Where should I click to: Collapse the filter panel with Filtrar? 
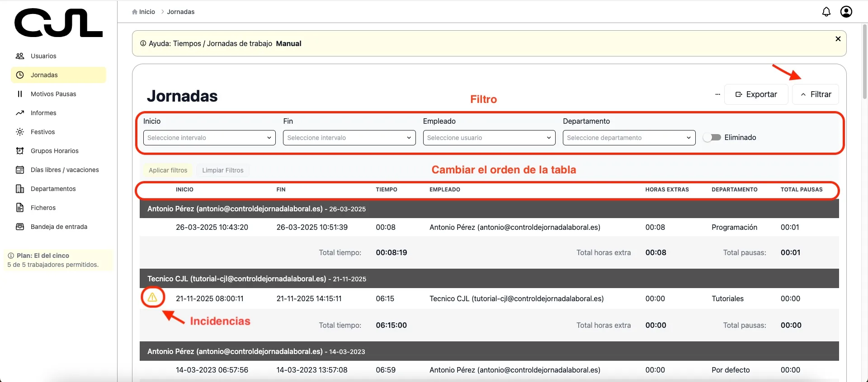[x=816, y=94]
